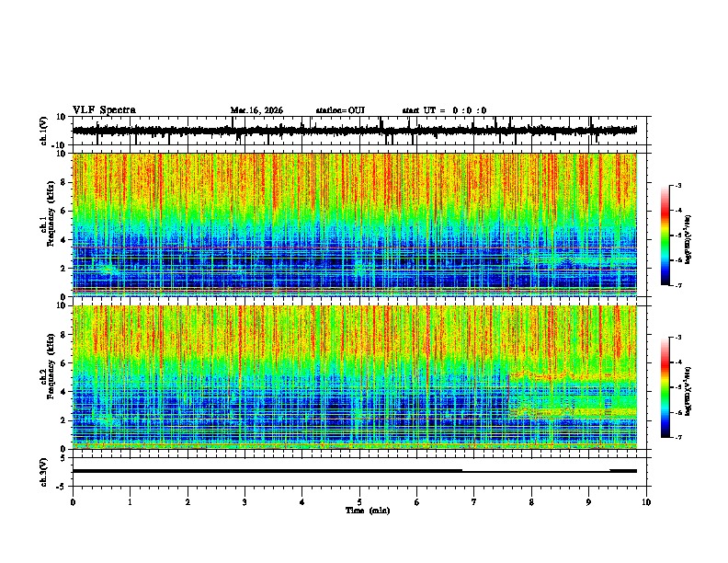This screenshot has height=563, width=728.
Task: Click the ch.3 voltage trace panel
Action: (x=359, y=472)
